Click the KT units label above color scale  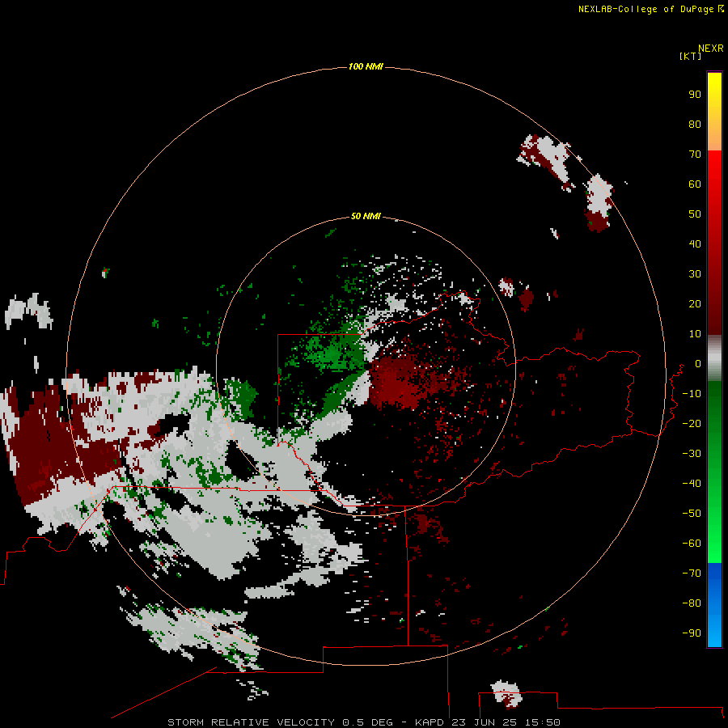pos(690,56)
